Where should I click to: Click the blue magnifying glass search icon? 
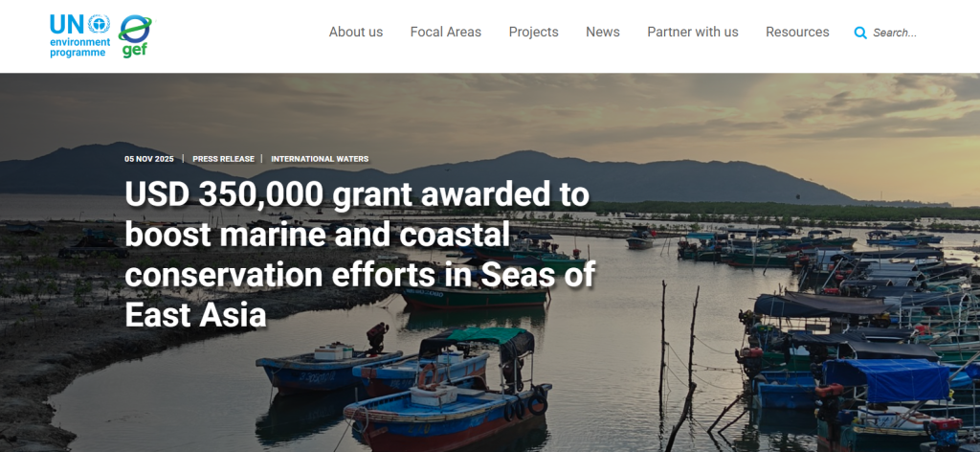point(860,33)
